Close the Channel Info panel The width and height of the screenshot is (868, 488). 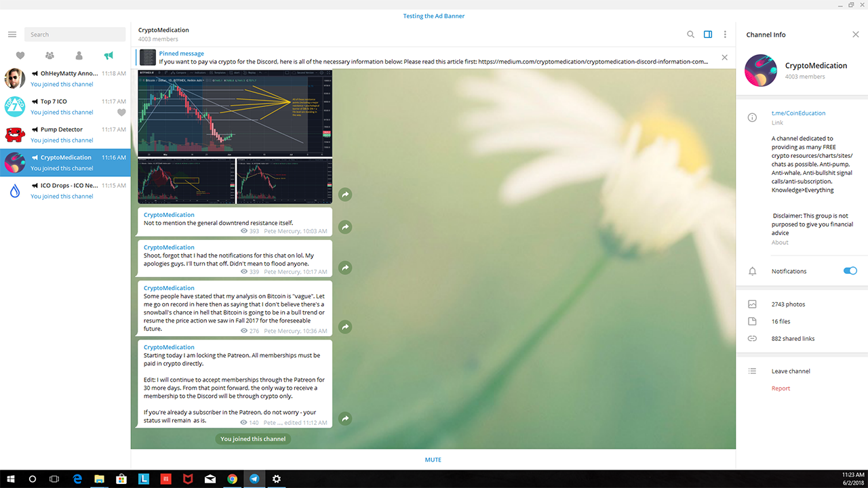(x=855, y=35)
